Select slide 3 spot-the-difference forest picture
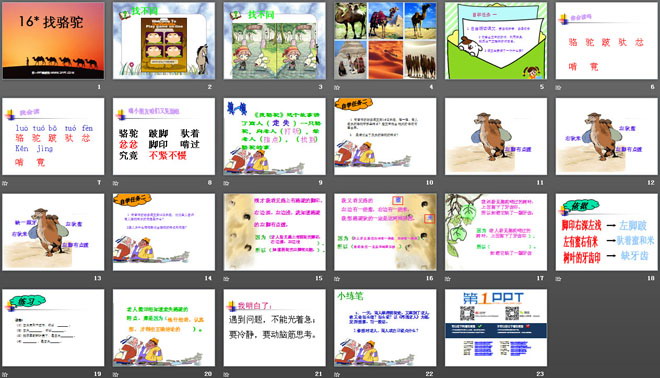Image resolution: width=660 pixels, height=378 pixels. tap(274, 40)
